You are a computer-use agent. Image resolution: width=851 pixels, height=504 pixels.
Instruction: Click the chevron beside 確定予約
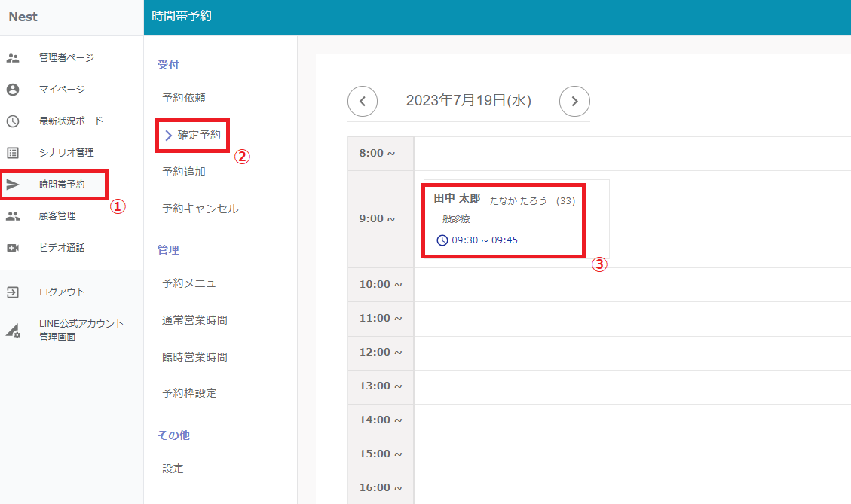pos(168,135)
